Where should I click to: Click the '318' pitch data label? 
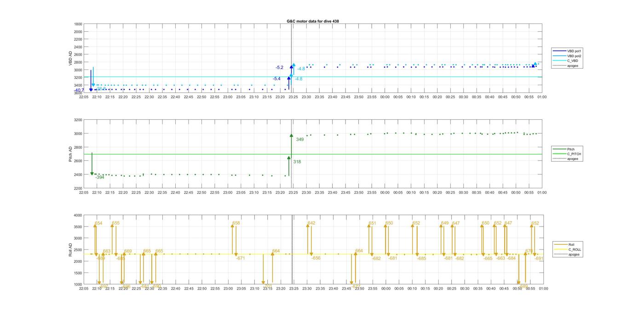(x=297, y=162)
